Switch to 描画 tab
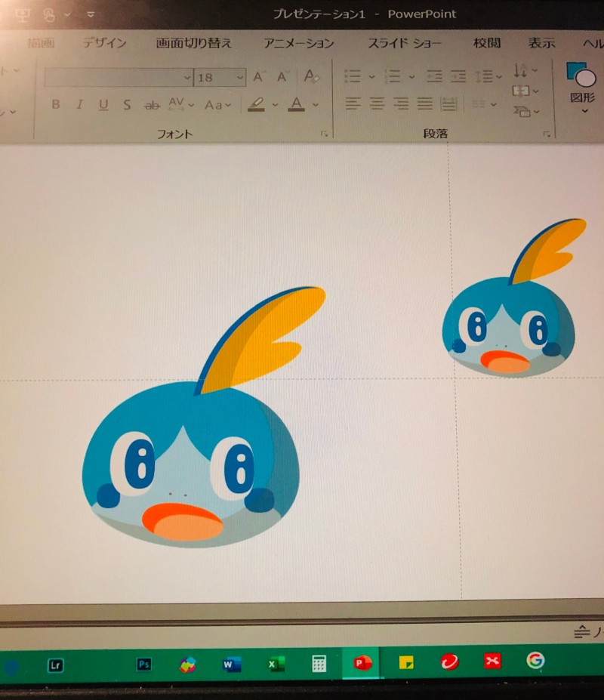 [41, 43]
